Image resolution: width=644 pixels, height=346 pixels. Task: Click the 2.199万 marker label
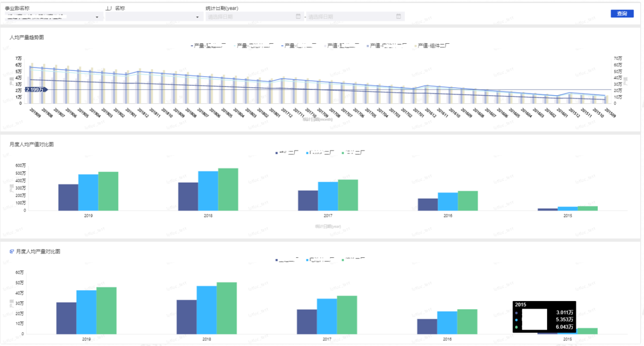[x=36, y=89]
